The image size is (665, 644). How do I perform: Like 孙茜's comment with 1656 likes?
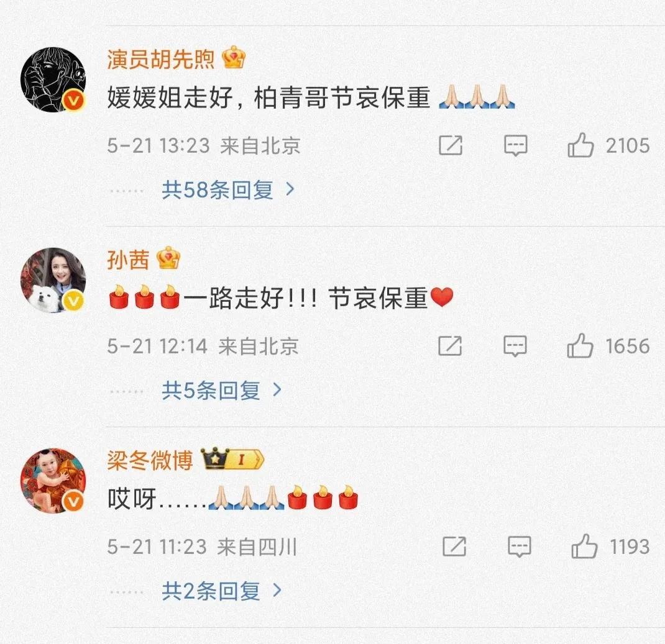(580, 346)
